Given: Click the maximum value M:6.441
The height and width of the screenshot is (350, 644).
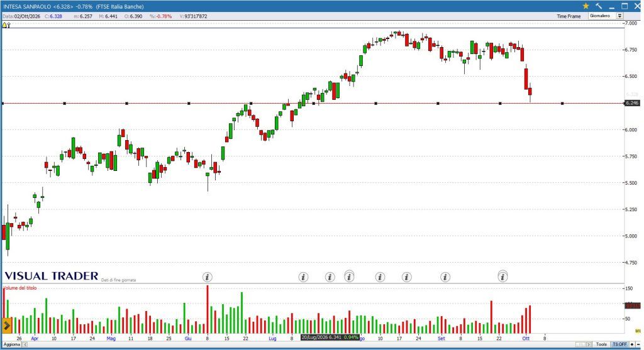Looking at the screenshot, I should tap(108, 16).
